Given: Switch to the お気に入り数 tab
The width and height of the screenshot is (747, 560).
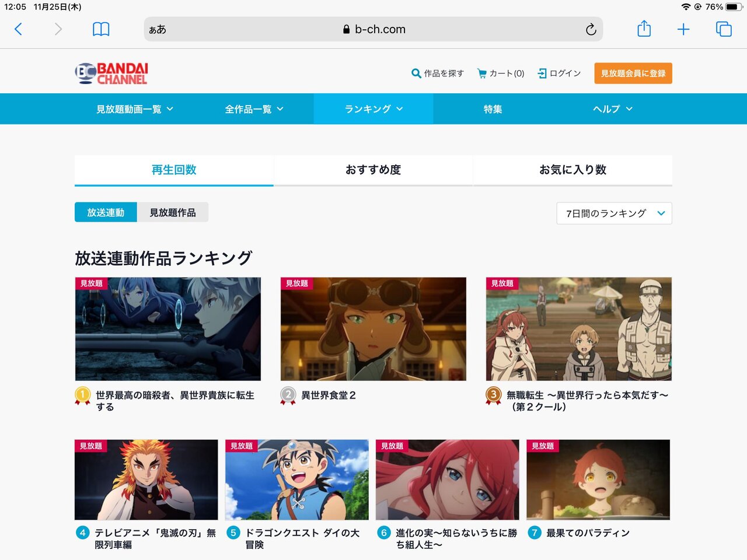Looking at the screenshot, I should tap(573, 170).
